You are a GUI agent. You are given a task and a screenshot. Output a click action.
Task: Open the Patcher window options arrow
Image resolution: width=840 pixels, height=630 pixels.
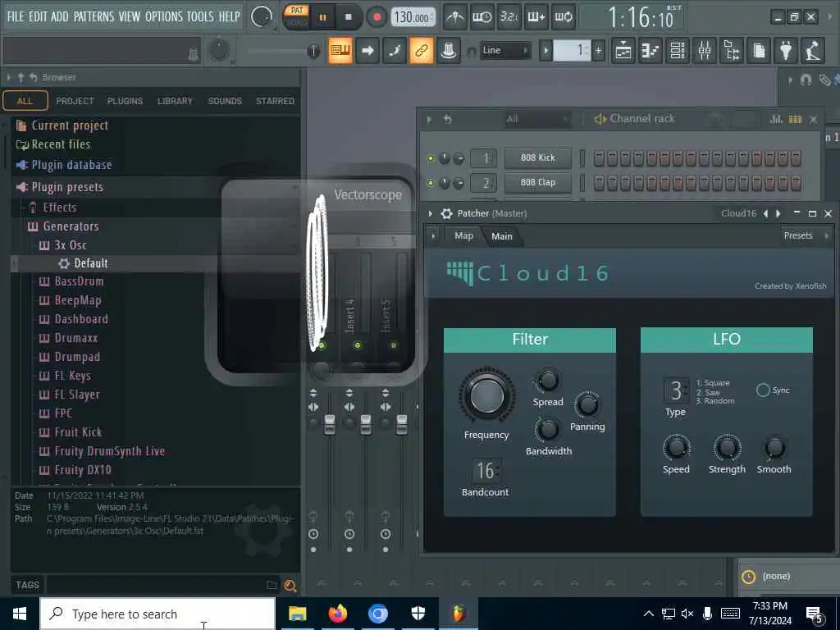coord(430,214)
